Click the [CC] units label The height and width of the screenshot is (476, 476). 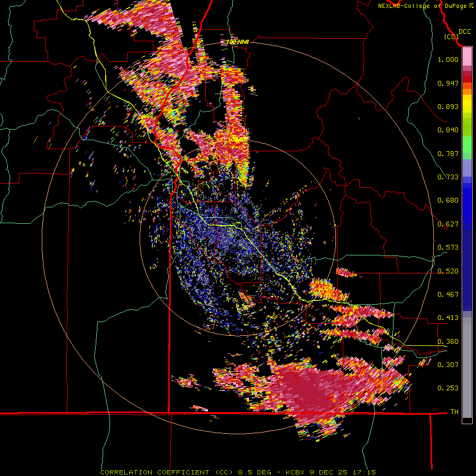pos(451,36)
